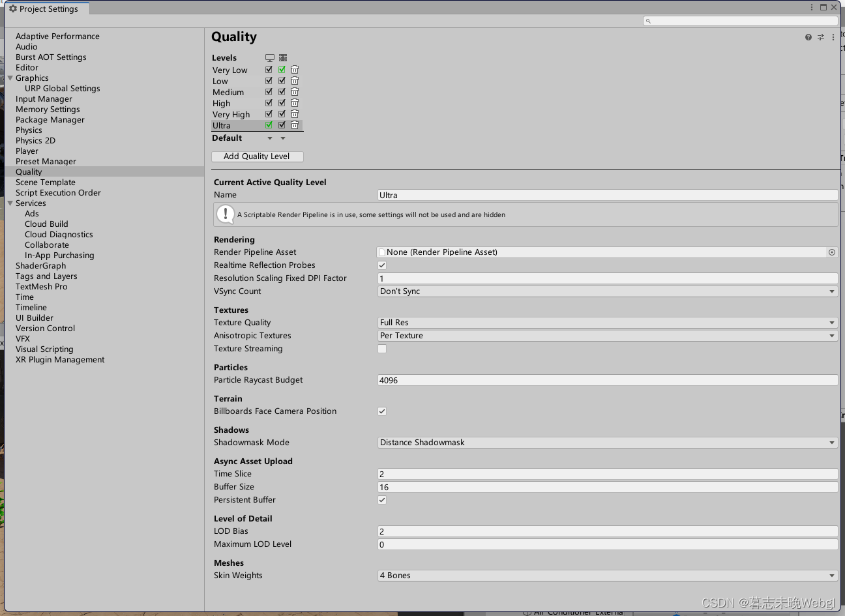Open In-App Purchasing settings
845x616 pixels.
59,256
